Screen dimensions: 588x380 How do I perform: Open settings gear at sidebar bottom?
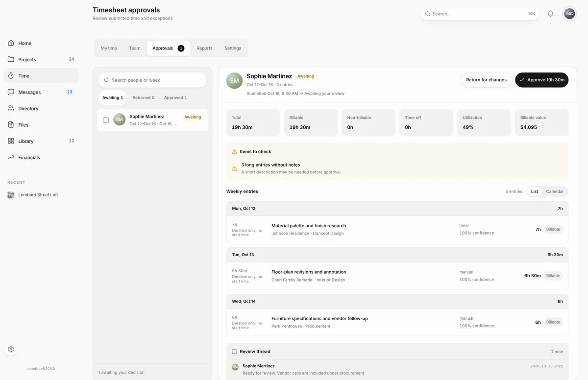pyautogui.click(x=11, y=349)
